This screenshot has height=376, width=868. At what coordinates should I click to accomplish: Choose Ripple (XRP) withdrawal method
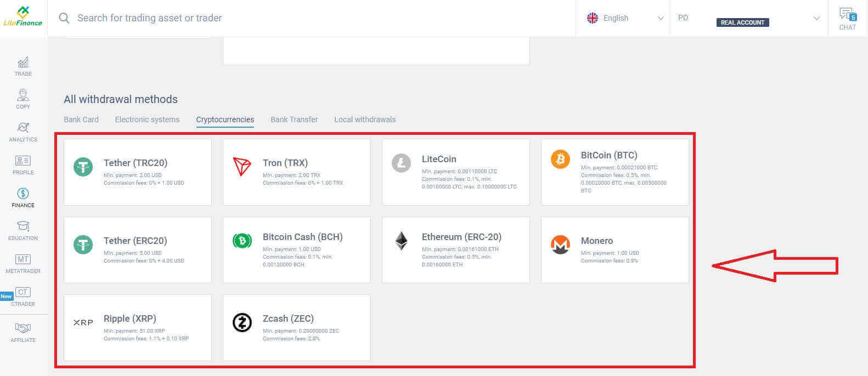pos(138,328)
